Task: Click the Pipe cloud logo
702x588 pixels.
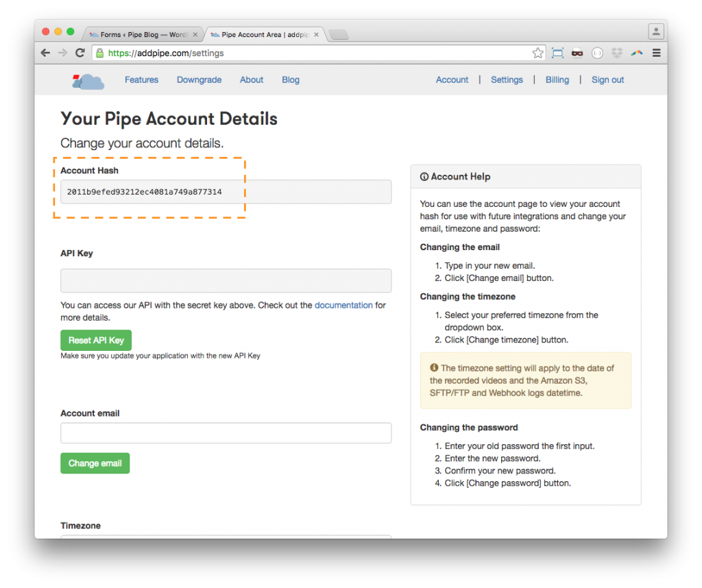Action: tap(88, 80)
